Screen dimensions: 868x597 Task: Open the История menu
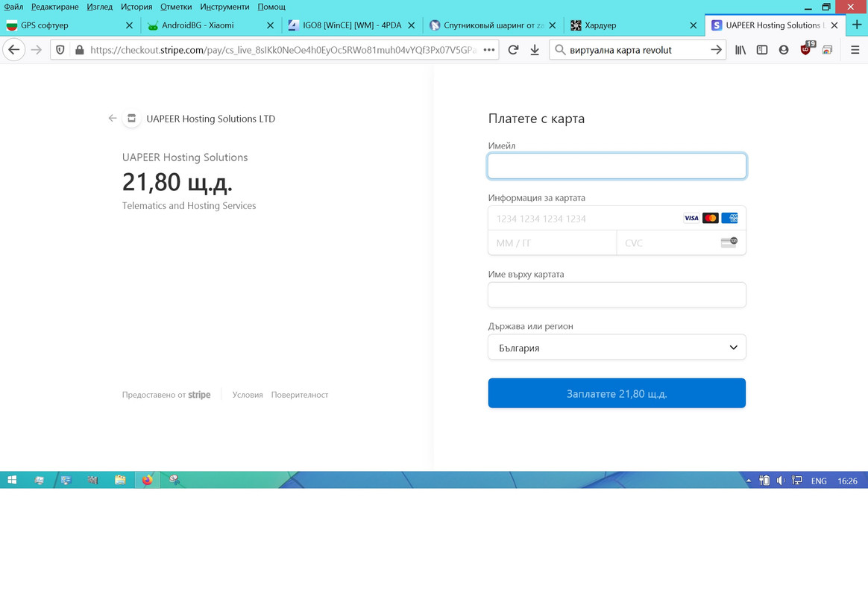tap(136, 7)
